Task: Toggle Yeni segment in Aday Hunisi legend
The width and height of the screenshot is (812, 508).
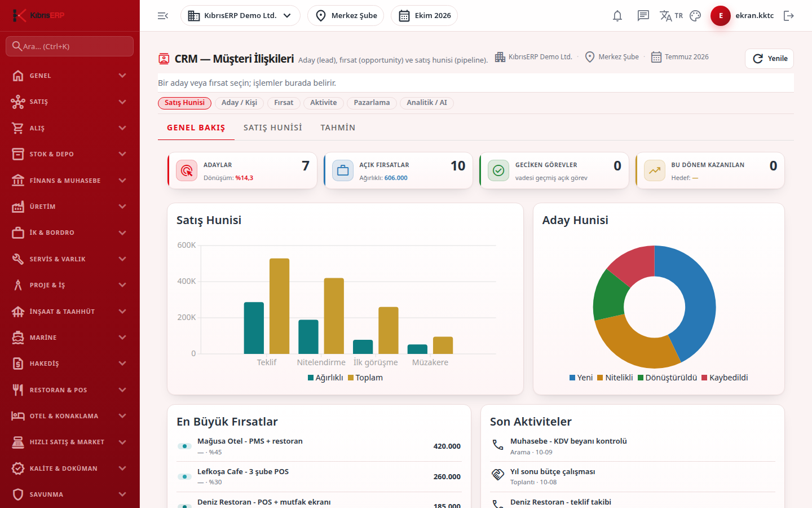Action: coord(581,378)
